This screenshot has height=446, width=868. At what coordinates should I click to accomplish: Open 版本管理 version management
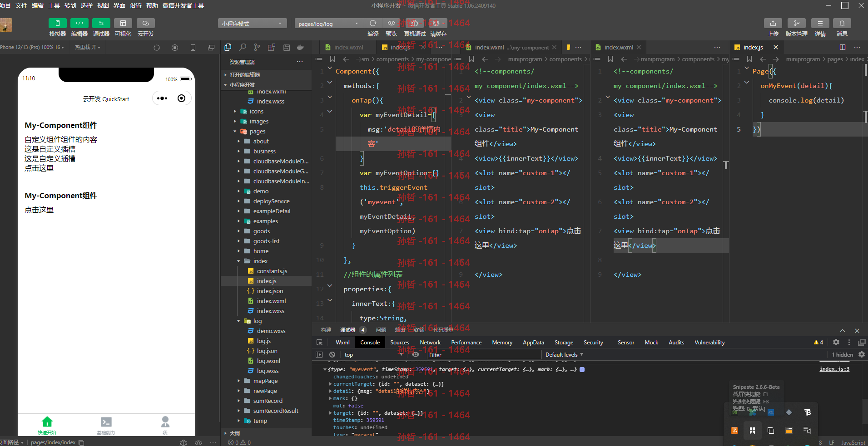[x=796, y=23]
